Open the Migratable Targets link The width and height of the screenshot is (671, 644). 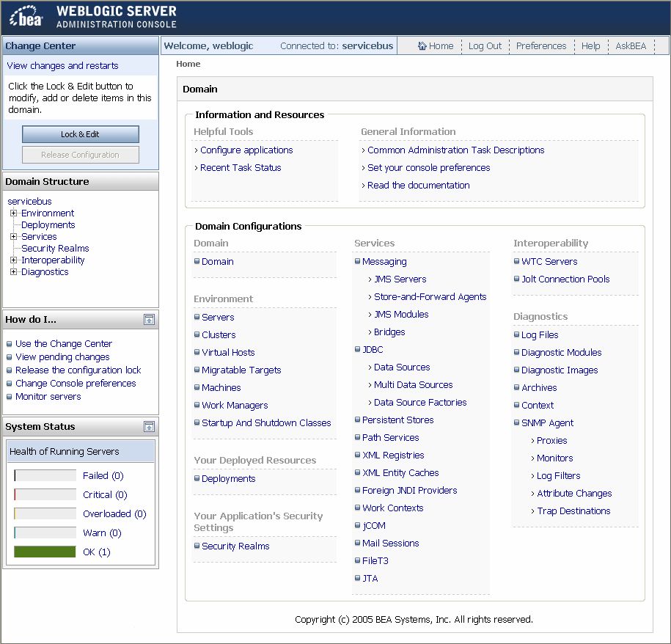tap(241, 370)
